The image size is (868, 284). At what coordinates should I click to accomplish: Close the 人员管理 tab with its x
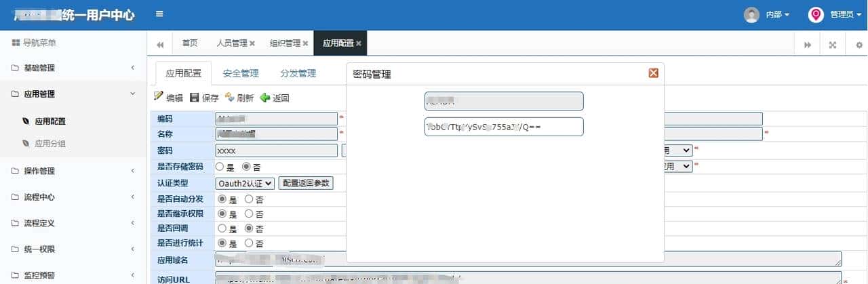coord(252,43)
